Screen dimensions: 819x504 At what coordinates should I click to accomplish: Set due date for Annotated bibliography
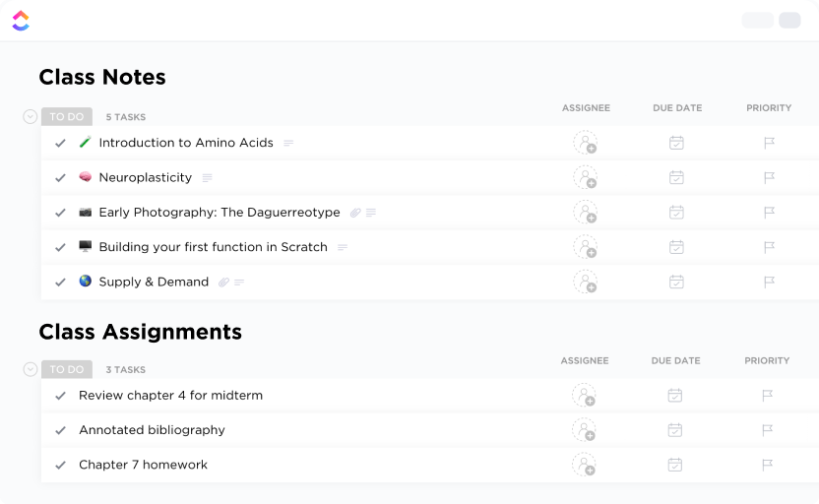pos(675,430)
